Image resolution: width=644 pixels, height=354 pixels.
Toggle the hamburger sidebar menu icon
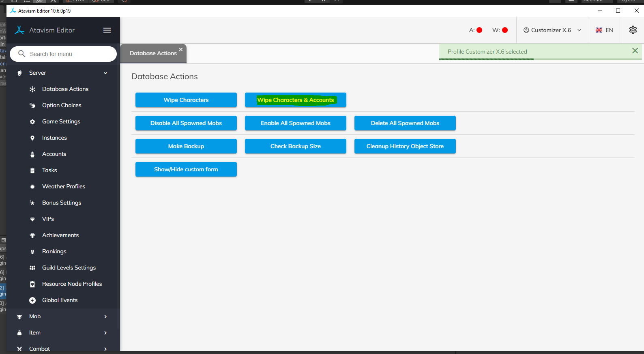click(x=107, y=30)
